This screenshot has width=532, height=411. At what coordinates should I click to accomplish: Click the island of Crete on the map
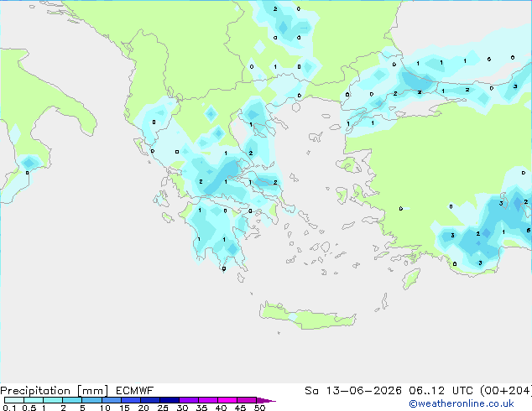(x=307, y=315)
